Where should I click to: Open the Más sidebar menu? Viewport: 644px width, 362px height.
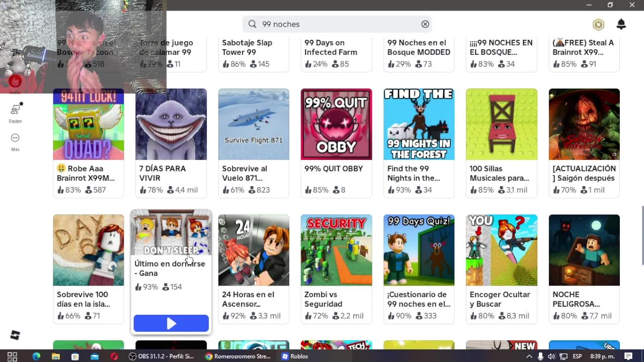click(x=15, y=142)
